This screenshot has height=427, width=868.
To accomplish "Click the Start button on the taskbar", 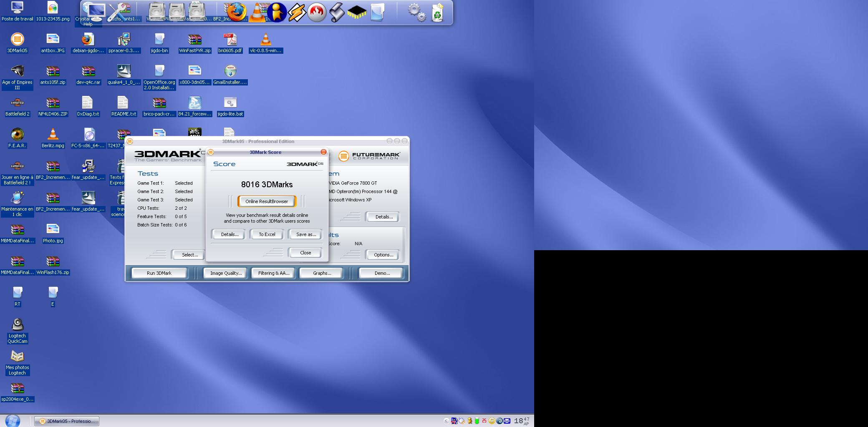I will pos(13,421).
